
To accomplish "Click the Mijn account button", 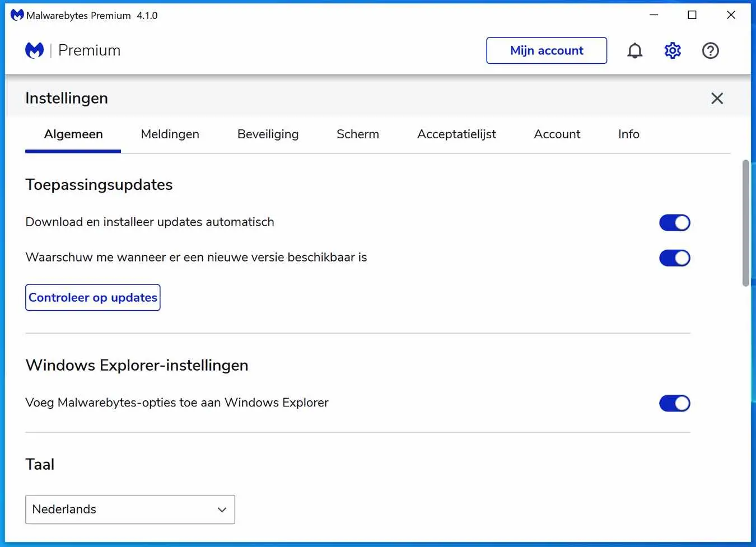I will pos(547,50).
